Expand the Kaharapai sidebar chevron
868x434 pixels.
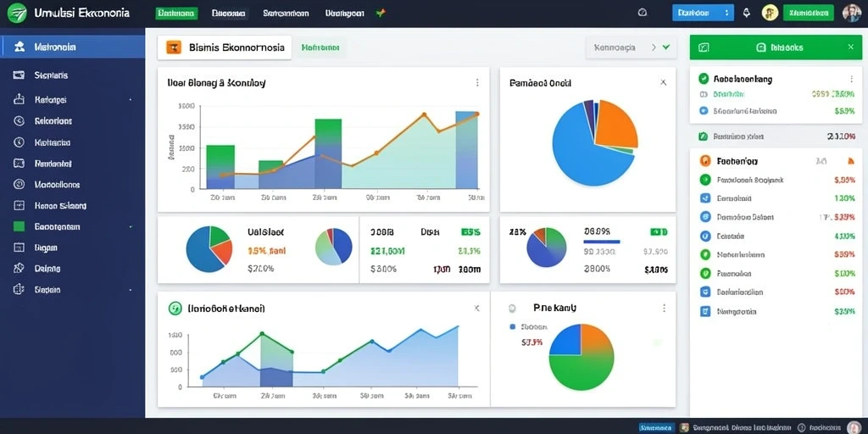pyautogui.click(x=130, y=100)
